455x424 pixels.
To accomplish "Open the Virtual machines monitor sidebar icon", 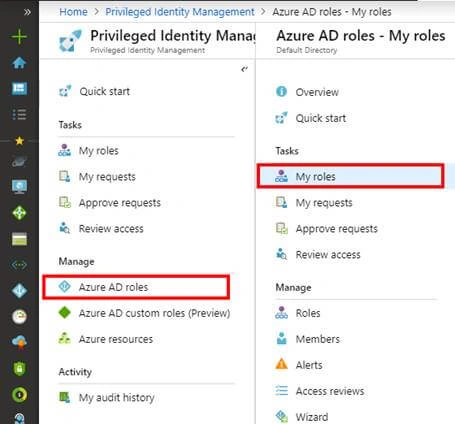I will pyautogui.click(x=19, y=187).
